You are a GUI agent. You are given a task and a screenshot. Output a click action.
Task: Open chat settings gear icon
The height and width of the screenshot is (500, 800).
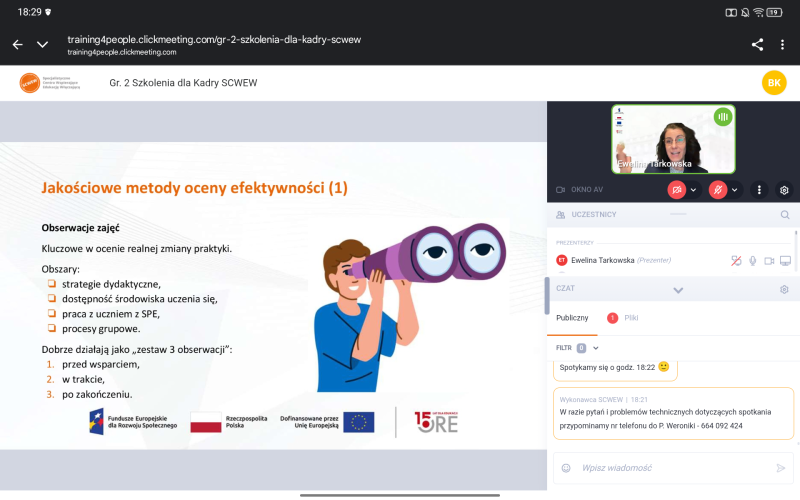pos(784,289)
